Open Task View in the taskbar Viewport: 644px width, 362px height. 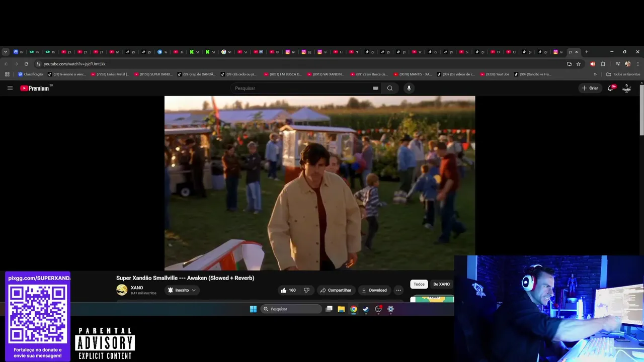[329, 309]
